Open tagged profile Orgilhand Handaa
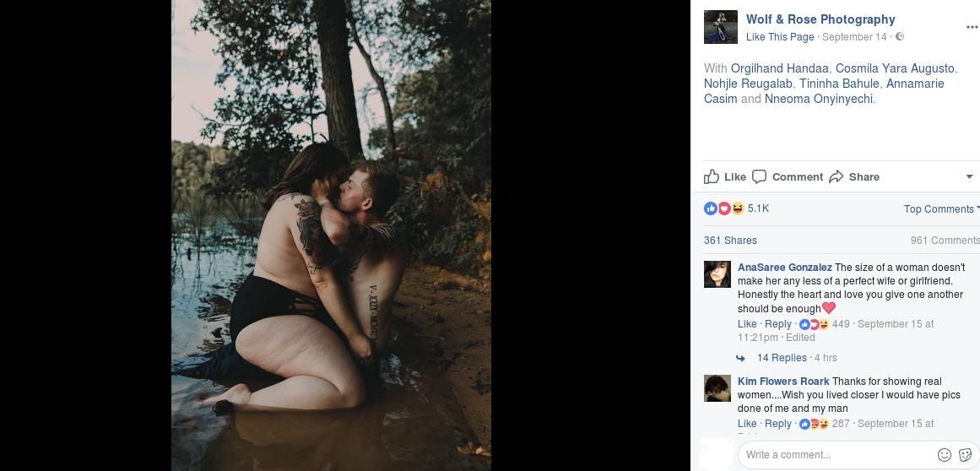The width and height of the screenshot is (980, 471). pos(780,68)
